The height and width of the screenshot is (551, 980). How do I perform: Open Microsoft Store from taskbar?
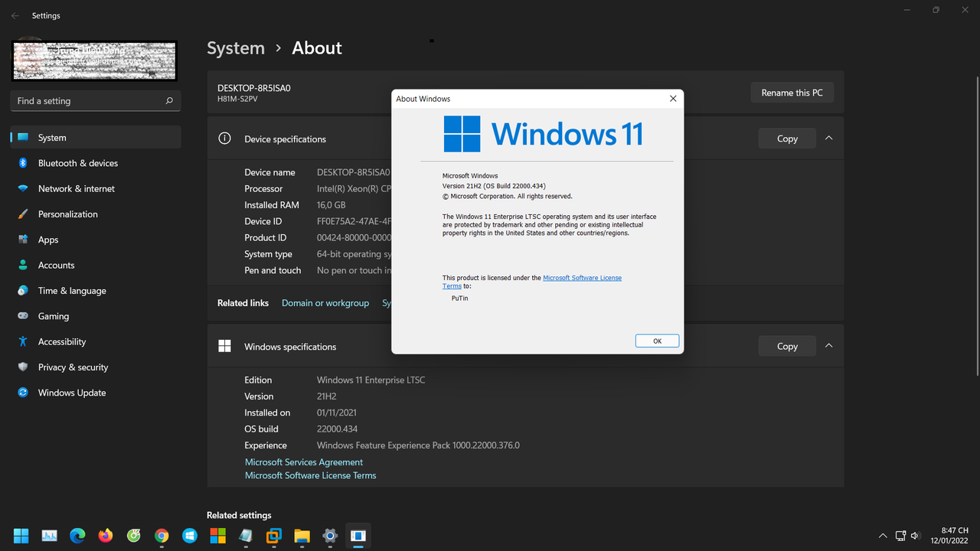tap(217, 536)
